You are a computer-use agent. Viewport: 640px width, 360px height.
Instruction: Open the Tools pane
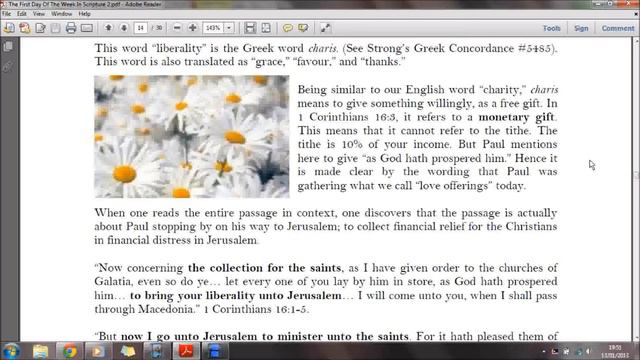tap(551, 28)
